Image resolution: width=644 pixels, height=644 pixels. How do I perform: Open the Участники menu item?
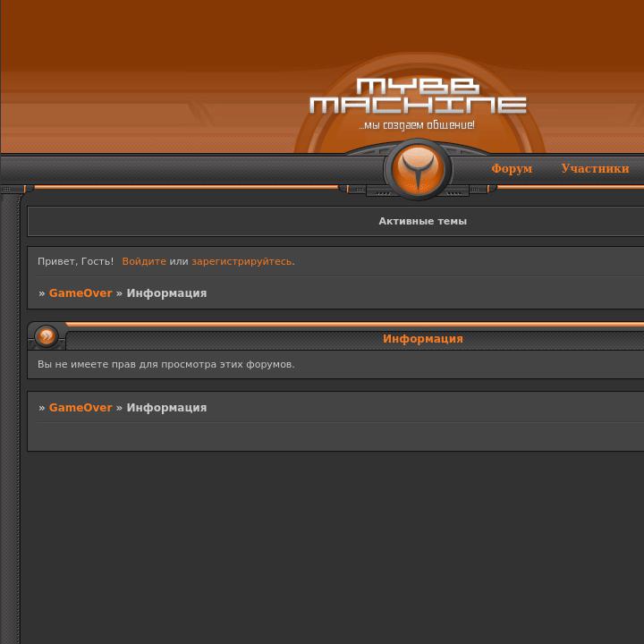(595, 168)
